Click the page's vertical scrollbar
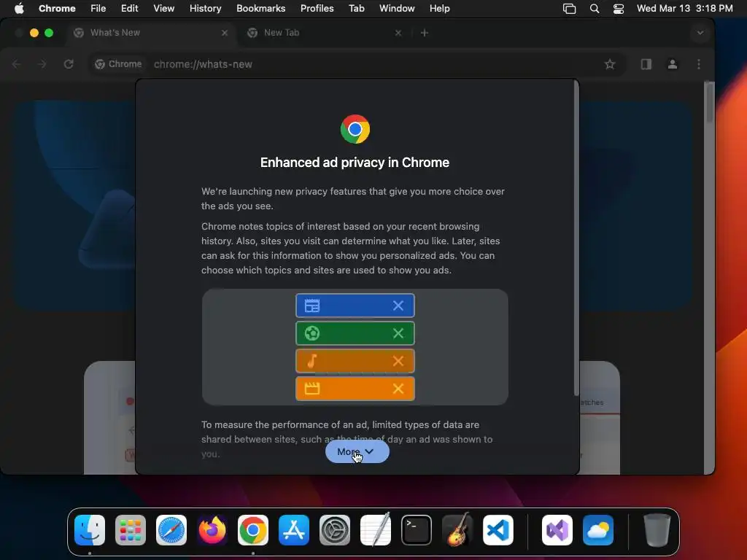The width and height of the screenshot is (747, 560). point(709,102)
